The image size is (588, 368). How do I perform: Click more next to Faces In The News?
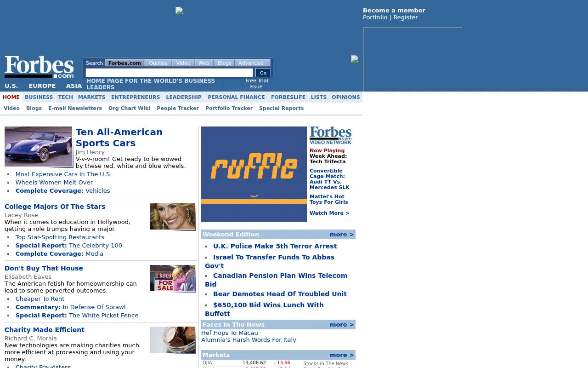tap(342, 325)
